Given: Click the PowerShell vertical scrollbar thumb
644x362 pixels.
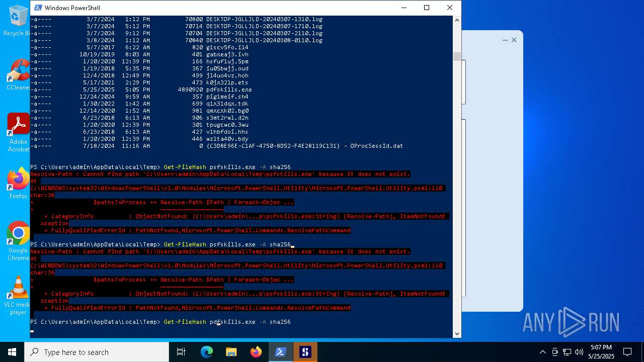Looking at the screenshot, I should [x=457, y=56].
